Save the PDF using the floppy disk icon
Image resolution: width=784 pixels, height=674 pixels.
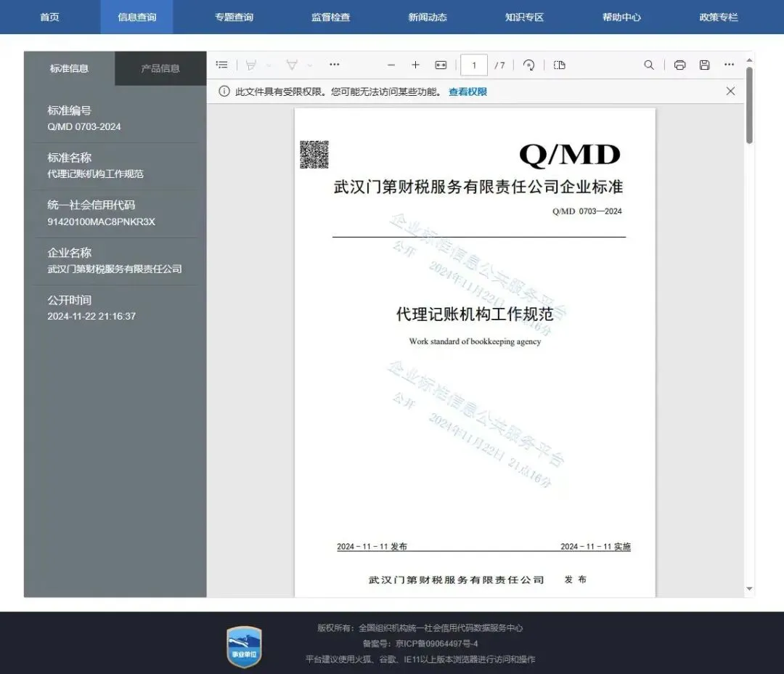[704, 65]
